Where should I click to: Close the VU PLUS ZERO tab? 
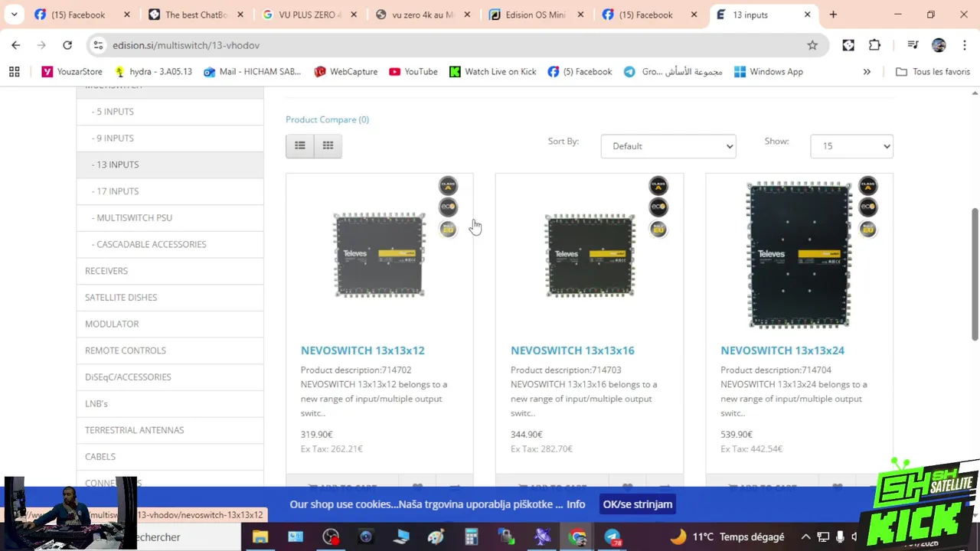[x=353, y=15]
